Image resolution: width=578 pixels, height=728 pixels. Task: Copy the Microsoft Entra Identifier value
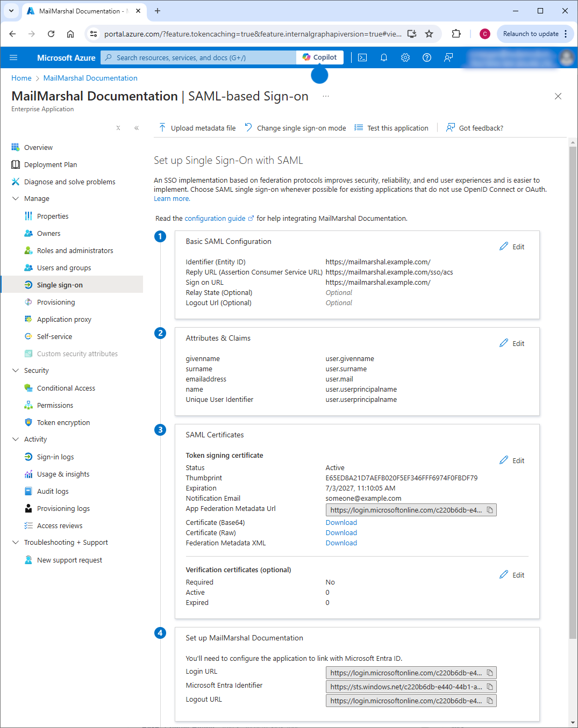(x=490, y=687)
